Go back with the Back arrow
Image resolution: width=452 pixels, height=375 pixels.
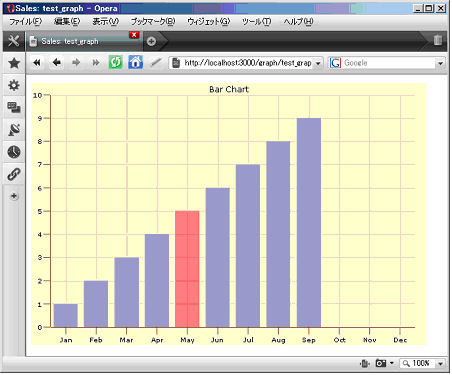[56, 62]
